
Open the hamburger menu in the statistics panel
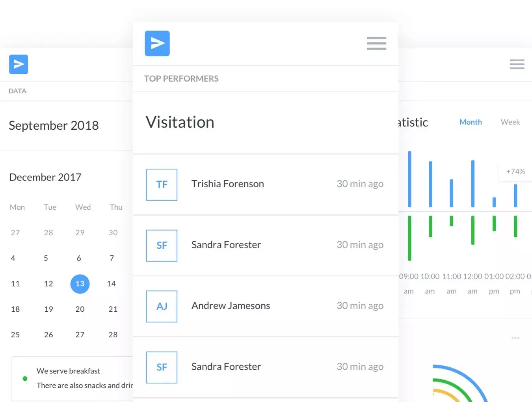coord(517,64)
